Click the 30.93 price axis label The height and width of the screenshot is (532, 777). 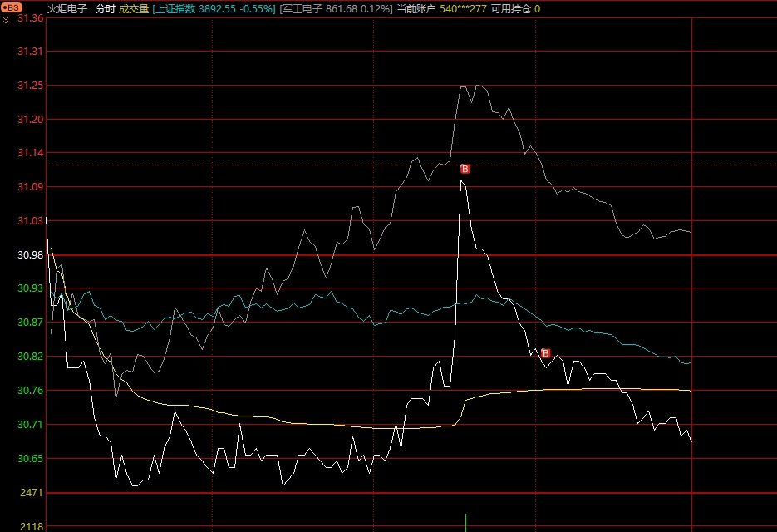[x=31, y=288]
